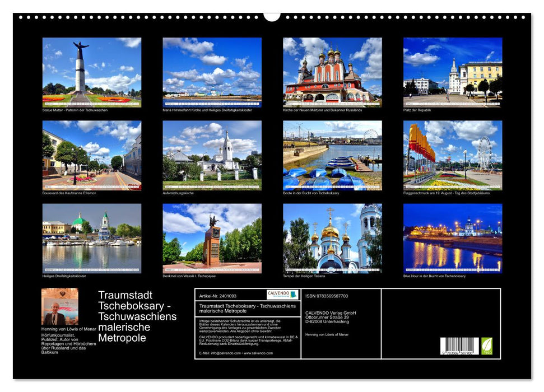The width and height of the screenshot is (544, 392).
Task: Click the green eco leaf icon
Action: click(487, 346)
